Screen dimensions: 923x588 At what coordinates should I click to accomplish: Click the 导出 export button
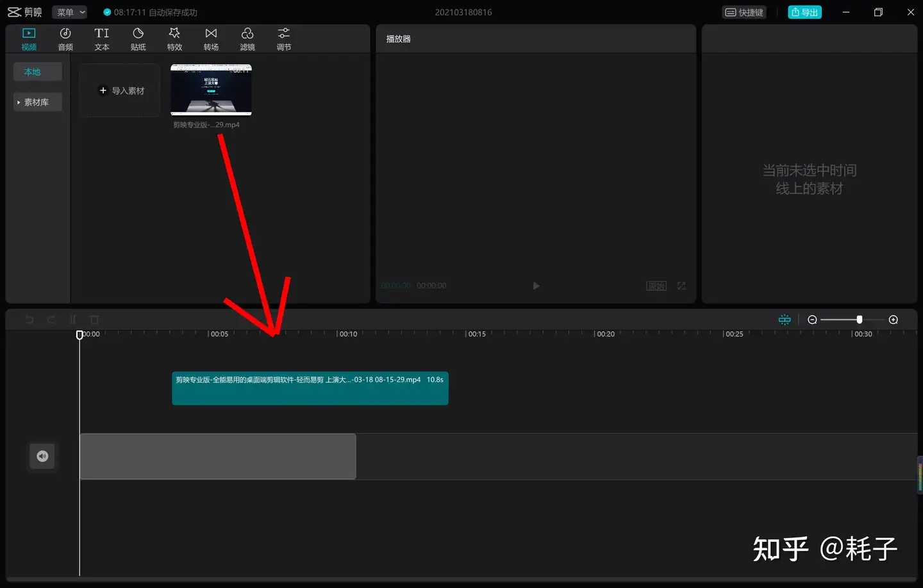click(x=804, y=12)
